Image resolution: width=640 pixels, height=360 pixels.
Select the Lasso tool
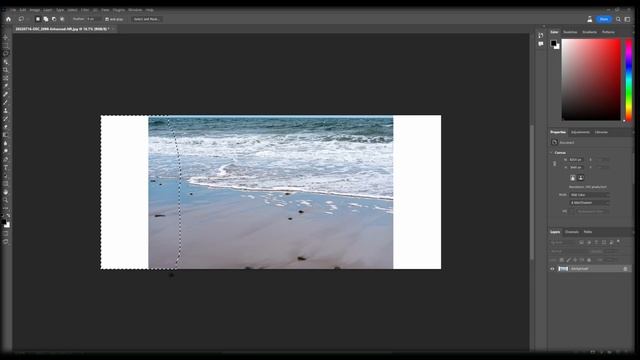pos(6,53)
